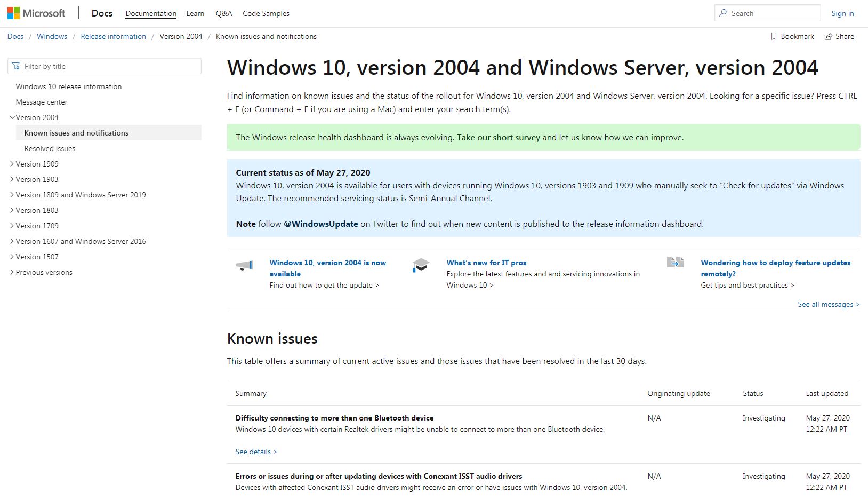Expand Previous versions in sidebar

[x=12, y=272]
